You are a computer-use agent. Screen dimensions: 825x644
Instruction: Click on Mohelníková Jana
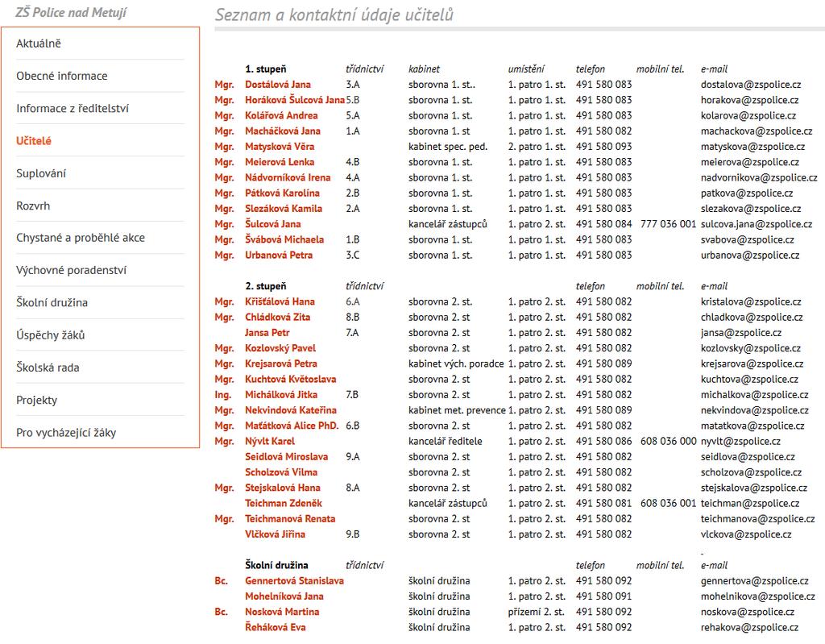(x=284, y=596)
